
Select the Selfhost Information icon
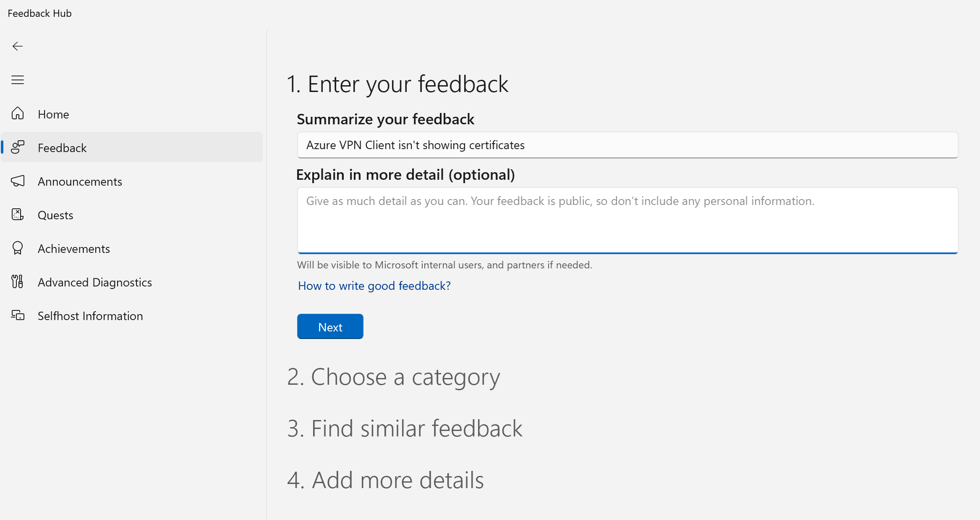18,315
